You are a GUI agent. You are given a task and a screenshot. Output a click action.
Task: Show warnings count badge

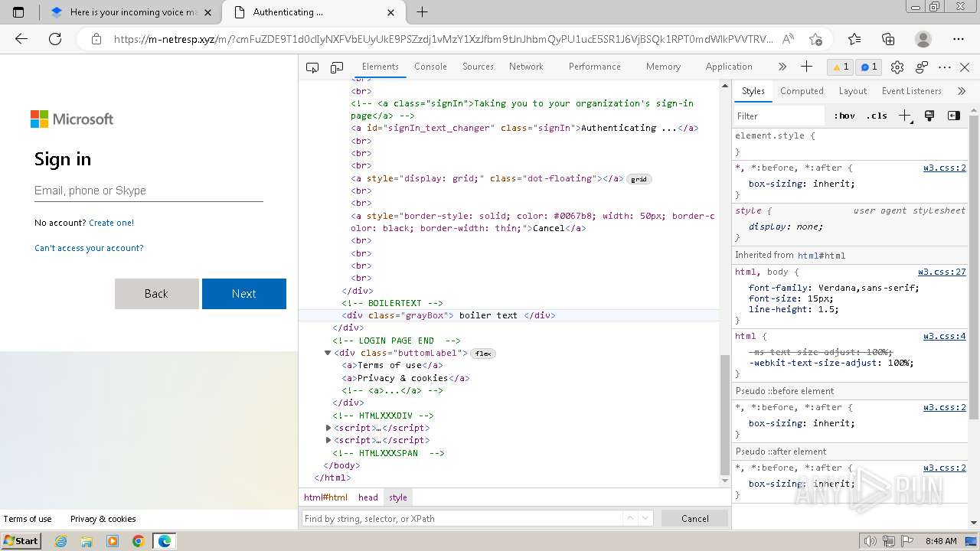[841, 67]
